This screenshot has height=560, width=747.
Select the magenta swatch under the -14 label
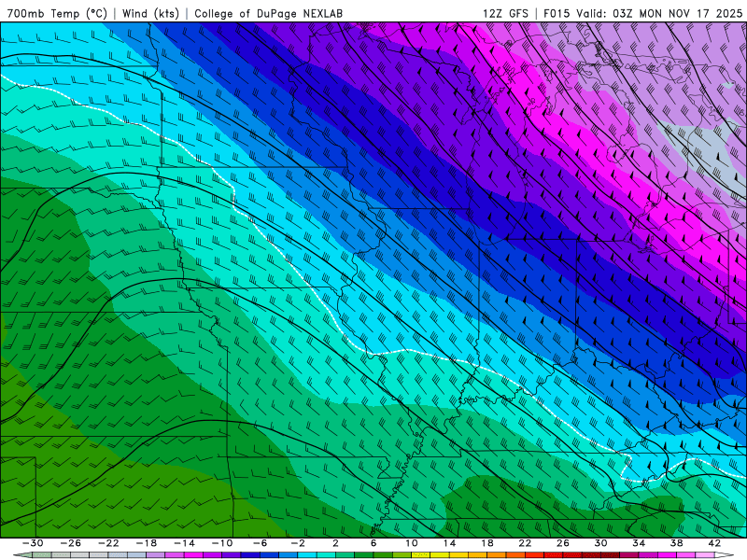pos(193,554)
